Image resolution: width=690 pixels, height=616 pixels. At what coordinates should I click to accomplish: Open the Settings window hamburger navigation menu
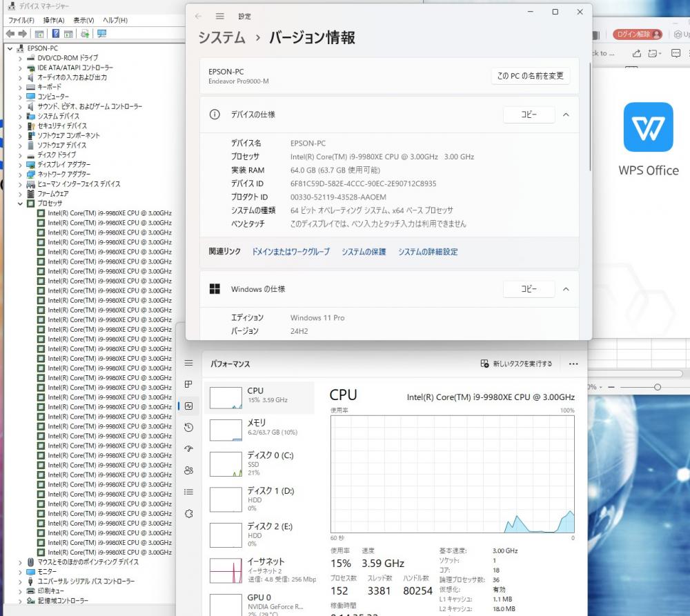pyautogui.click(x=220, y=17)
